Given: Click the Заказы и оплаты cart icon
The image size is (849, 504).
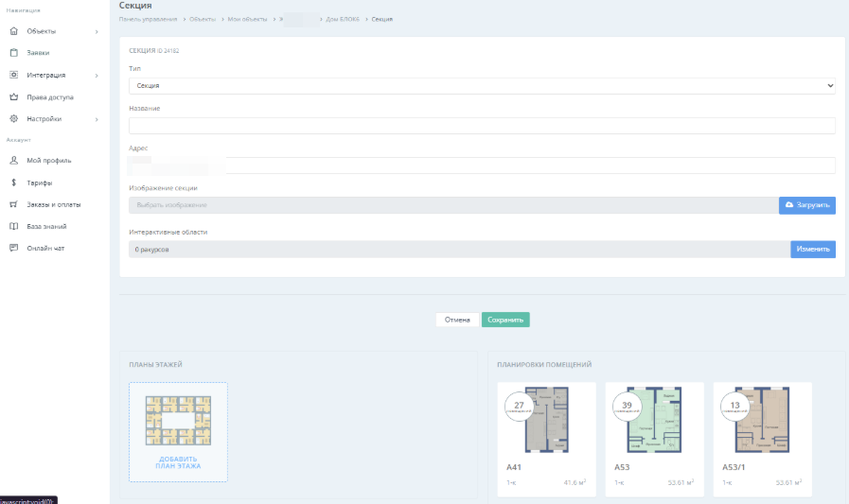Looking at the screenshot, I should [x=14, y=204].
